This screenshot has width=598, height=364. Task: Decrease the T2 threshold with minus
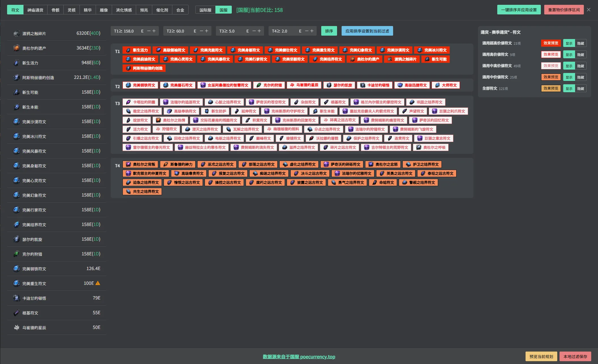(202, 31)
